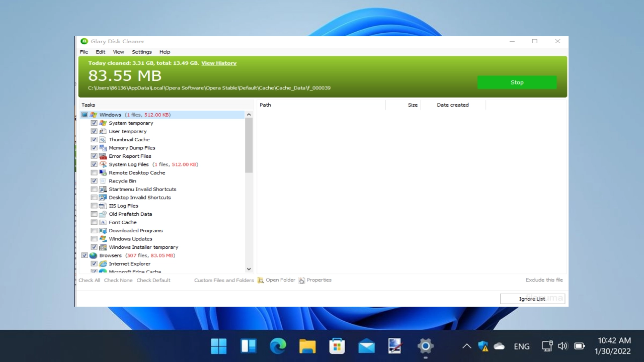Click the Thumbnail Cache item icon

[103, 140]
